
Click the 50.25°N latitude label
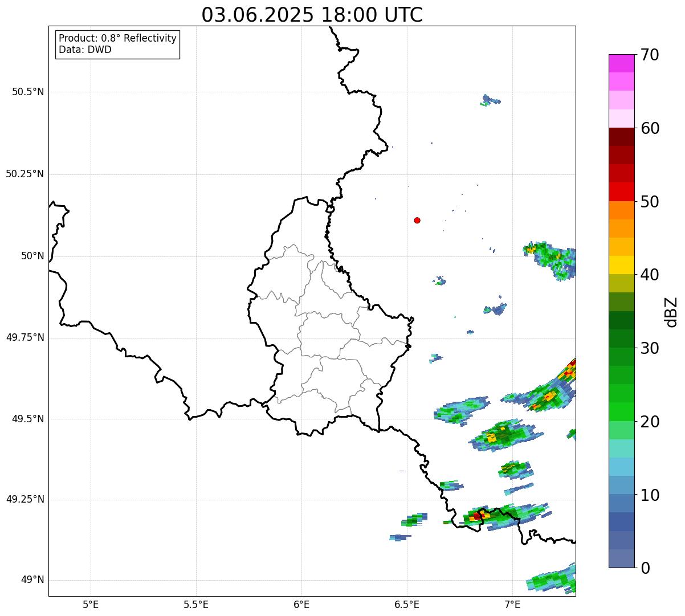(x=25, y=174)
